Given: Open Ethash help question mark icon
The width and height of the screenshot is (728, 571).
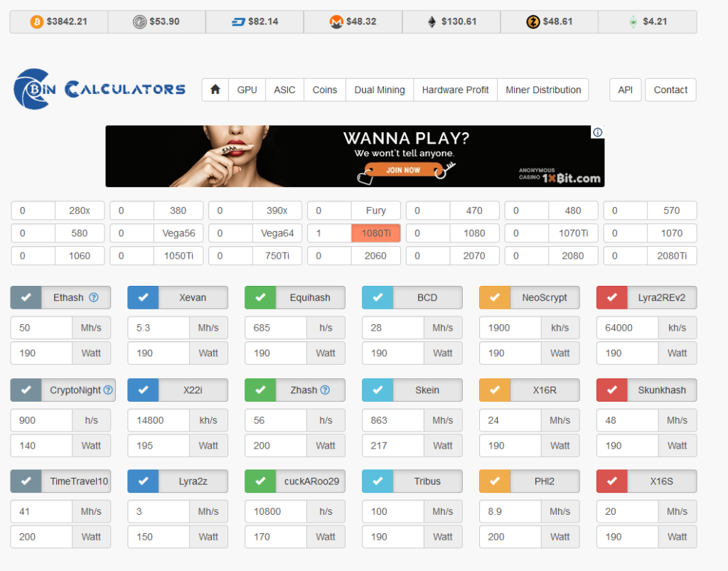Looking at the screenshot, I should click(94, 297).
